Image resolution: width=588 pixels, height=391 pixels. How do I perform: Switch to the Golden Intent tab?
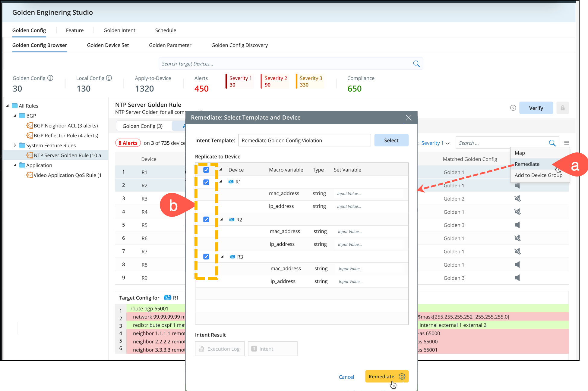(x=119, y=30)
